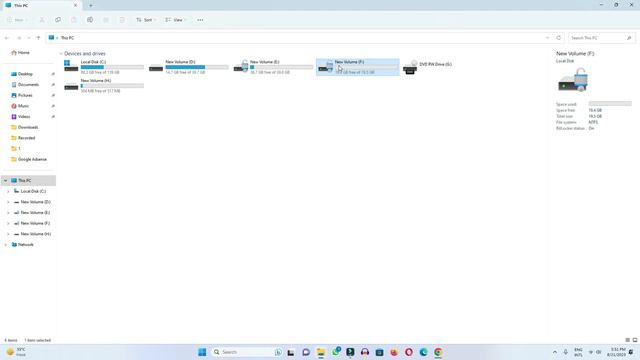The height and width of the screenshot is (360, 640).
Task: Expand New Volume (F:) in navigation tree
Action: 8,223
